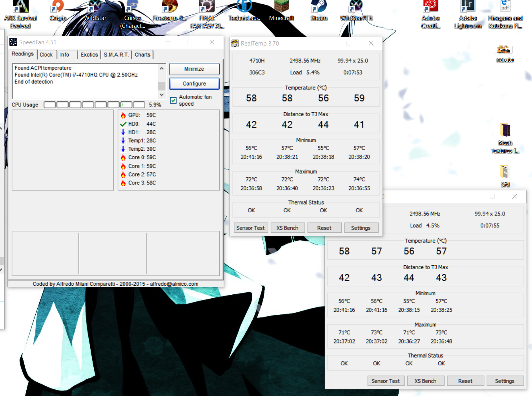Click 'Load 4.5%' in back RealTemp window
This screenshot has height=396, width=532.
(x=425, y=226)
